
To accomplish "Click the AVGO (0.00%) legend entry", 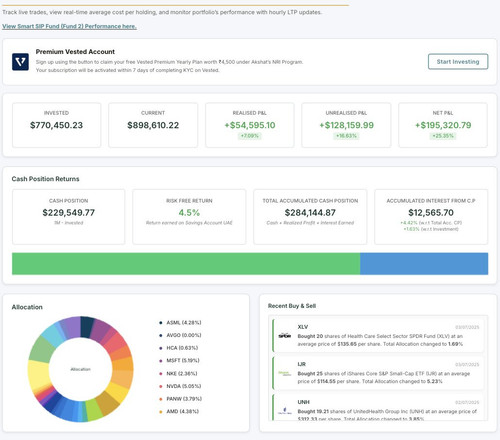I will (x=180, y=335).
